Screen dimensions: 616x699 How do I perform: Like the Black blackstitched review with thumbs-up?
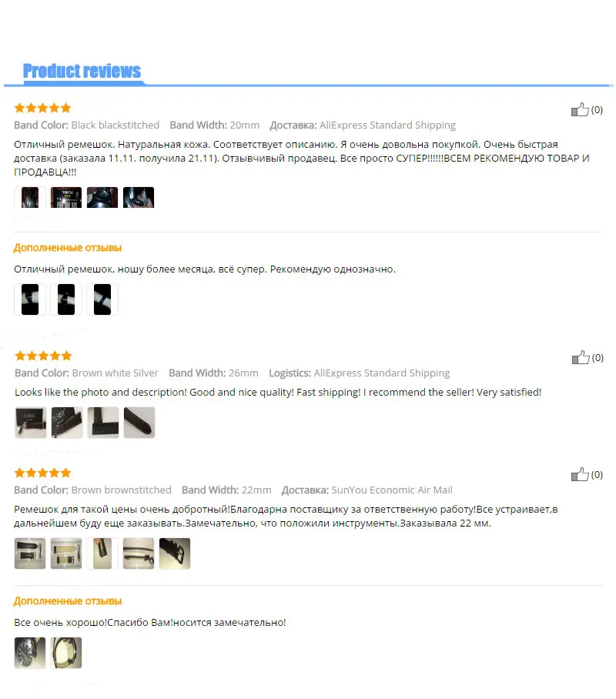tap(580, 109)
